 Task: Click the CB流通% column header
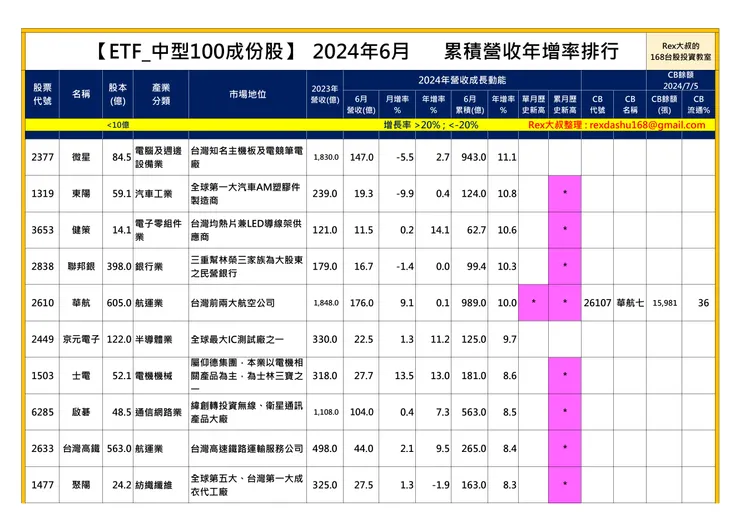pos(698,104)
